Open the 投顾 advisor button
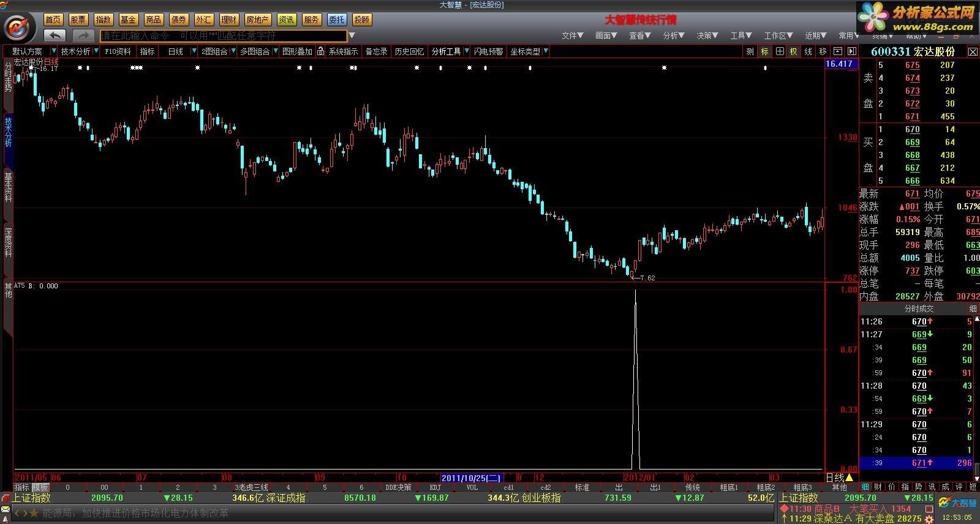This screenshot has width=980, height=524. pos(362,20)
